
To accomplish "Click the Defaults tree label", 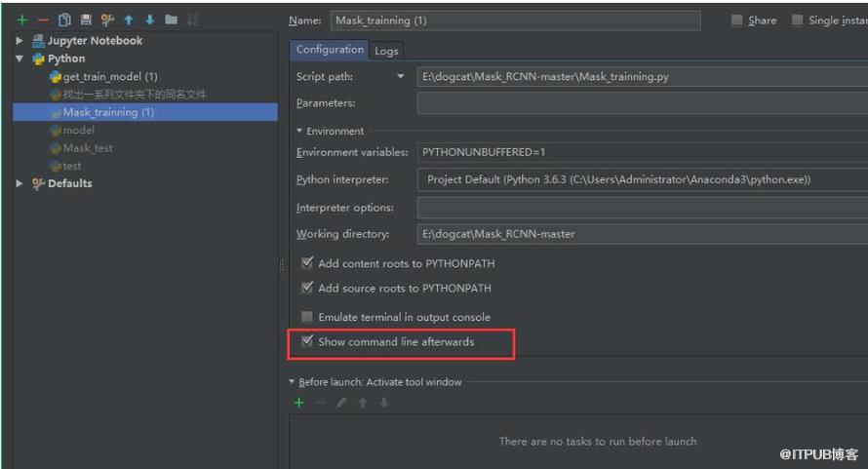I will 70,183.
